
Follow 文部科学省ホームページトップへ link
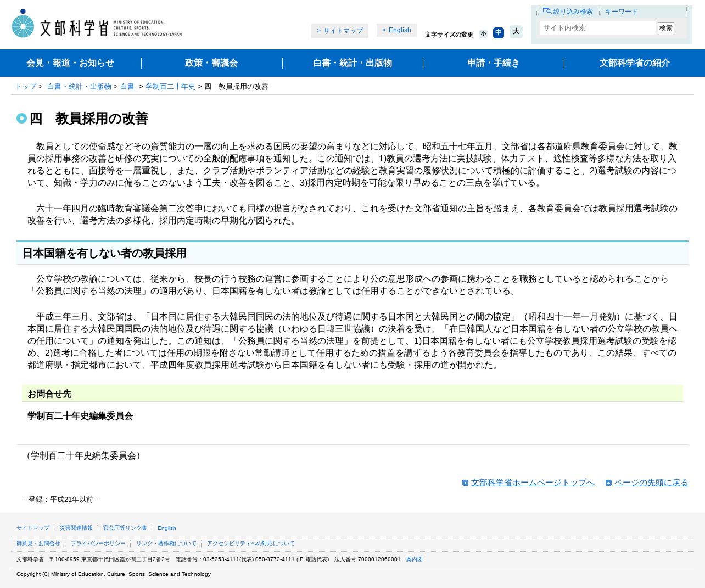pos(533,483)
